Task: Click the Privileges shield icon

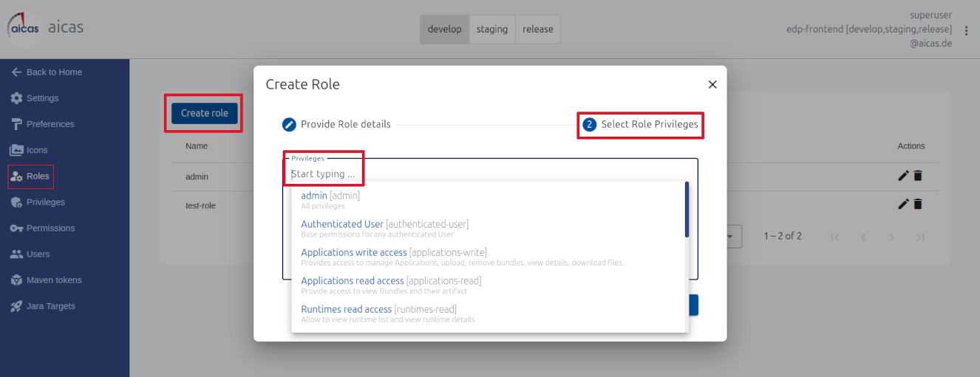Action: click(x=16, y=203)
